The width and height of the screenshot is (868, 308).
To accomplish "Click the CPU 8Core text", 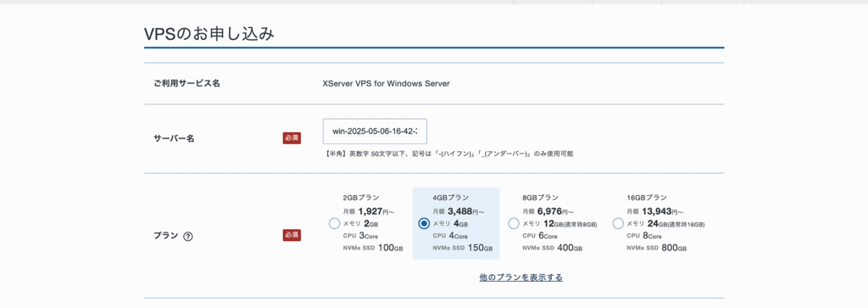I will [644, 236].
